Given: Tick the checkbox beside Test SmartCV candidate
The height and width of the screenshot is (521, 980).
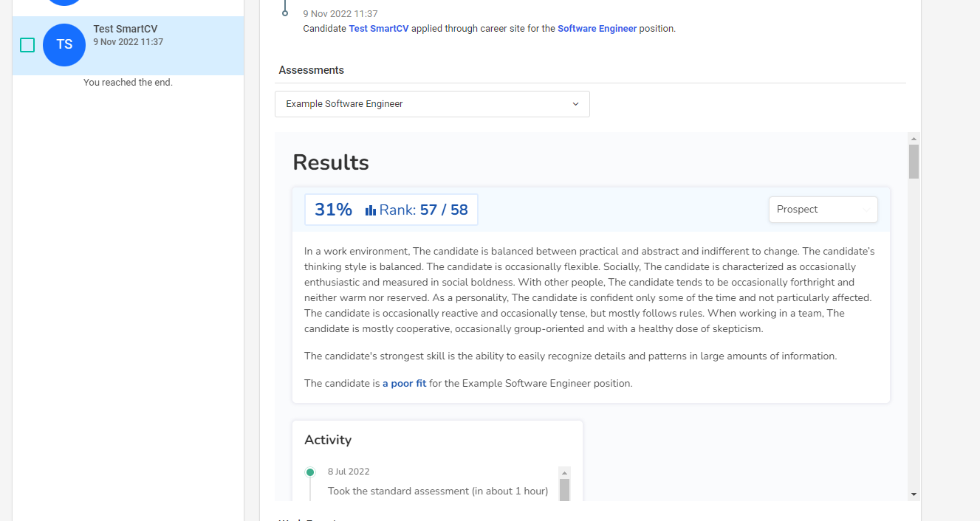Looking at the screenshot, I should click(x=27, y=45).
